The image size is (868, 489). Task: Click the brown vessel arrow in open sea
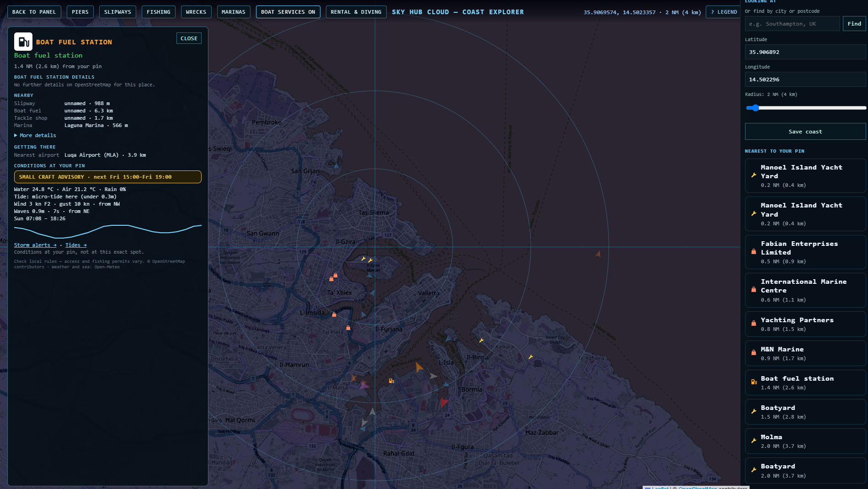coord(598,254)
